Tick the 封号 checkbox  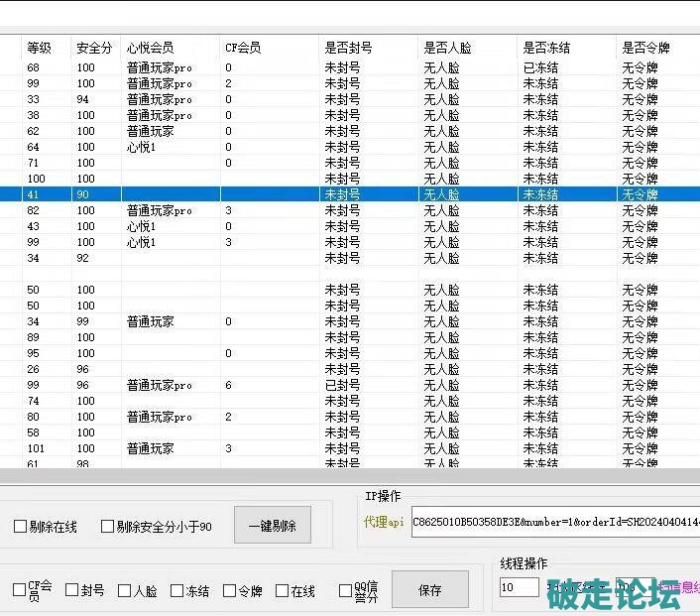pos(71,590)
